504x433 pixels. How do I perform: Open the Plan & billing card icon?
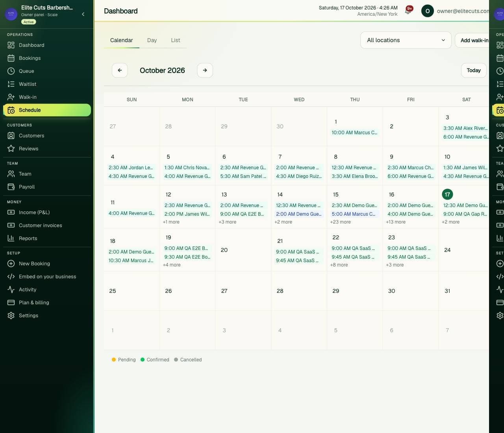[11, 303]
